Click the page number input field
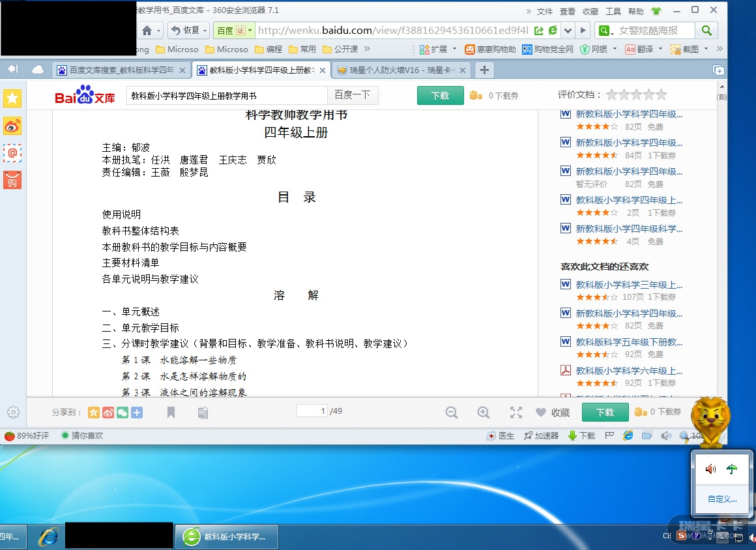 coord(312,411)
